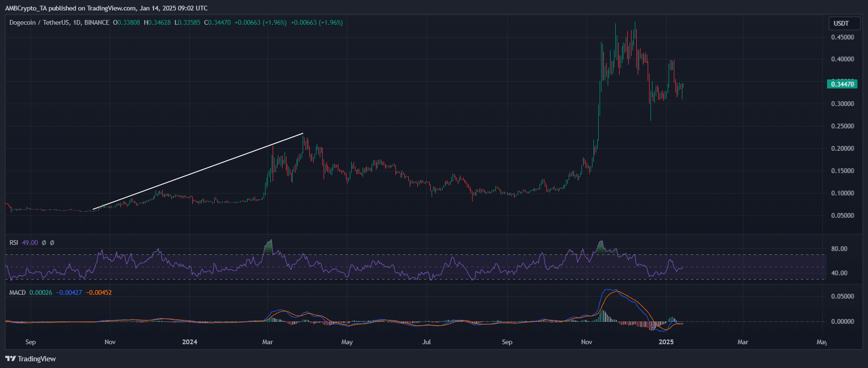Click the current price tag 0.34470
This screenshot has height=368, width=868.
842,84
